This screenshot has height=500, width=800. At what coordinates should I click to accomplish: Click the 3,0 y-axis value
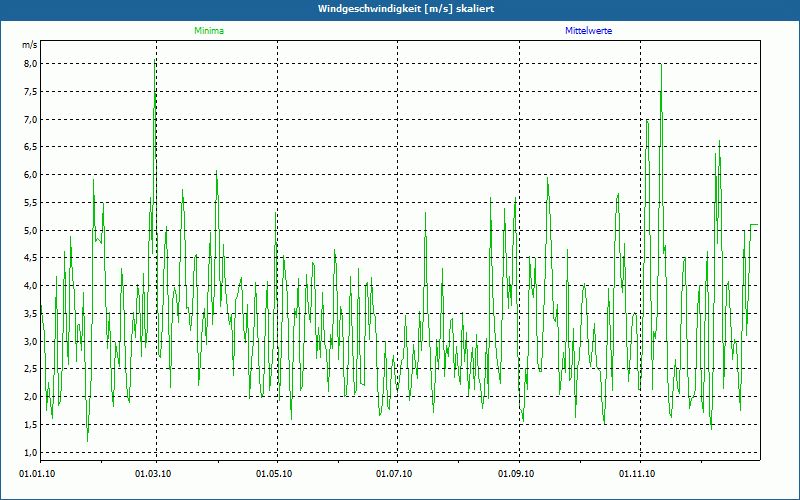(31, 341)
